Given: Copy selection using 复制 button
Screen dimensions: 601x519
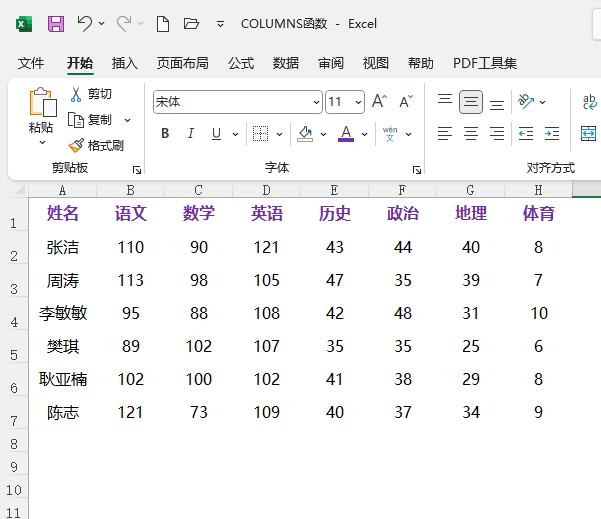Looking at the screenshot, I should pos(90,120).
